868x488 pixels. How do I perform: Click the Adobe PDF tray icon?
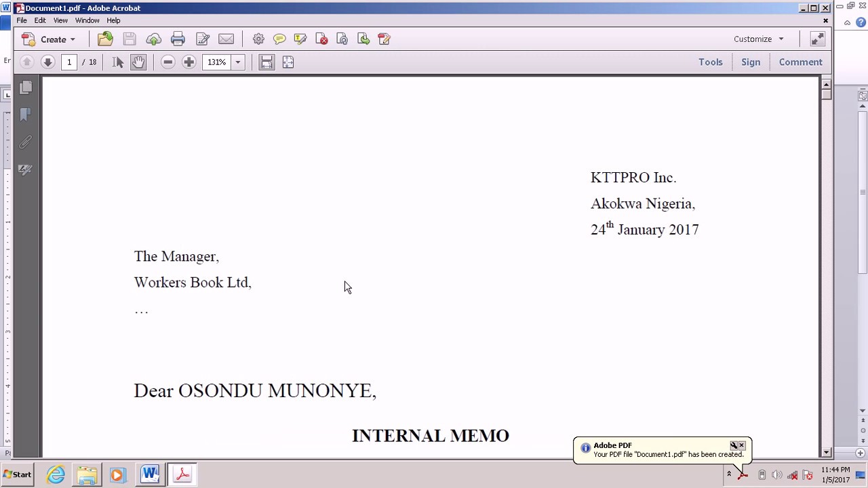click(744, 475)
